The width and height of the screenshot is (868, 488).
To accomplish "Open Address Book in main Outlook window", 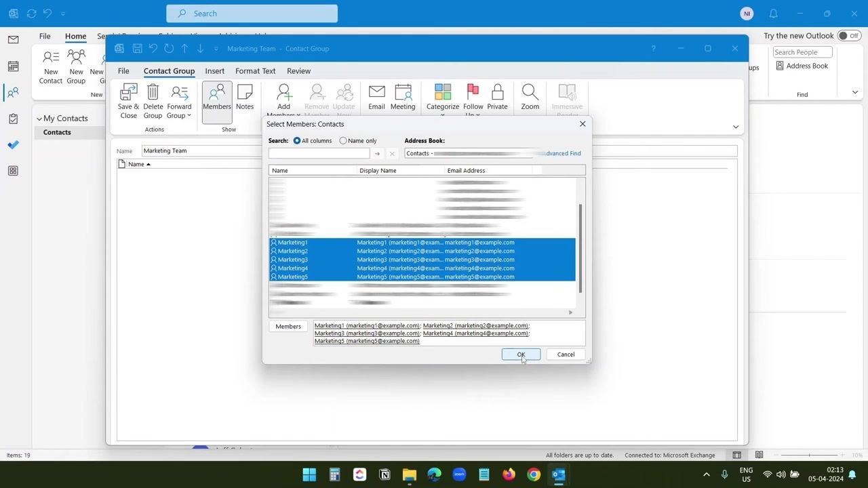I will [x=802, y=66].
